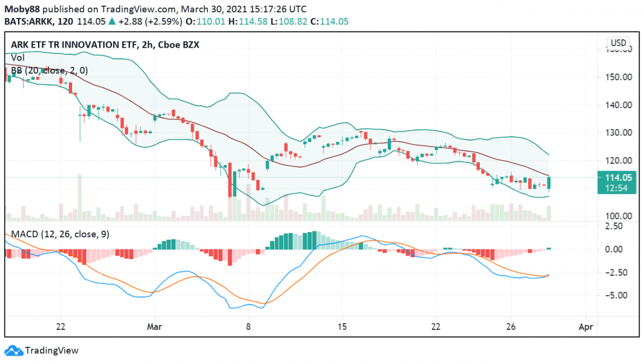Click the 150.00 price axis label
Viewport: 644px width, 364px height.
tap(618, 77)
